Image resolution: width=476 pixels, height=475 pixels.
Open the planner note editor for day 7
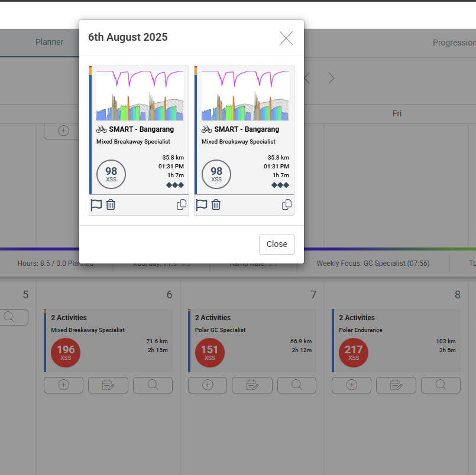point(252,385)
